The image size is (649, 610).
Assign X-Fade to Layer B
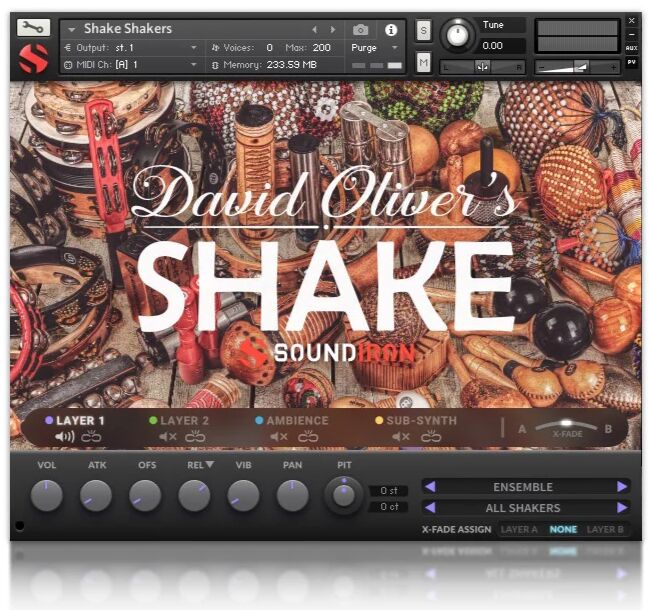pos(605,529)
